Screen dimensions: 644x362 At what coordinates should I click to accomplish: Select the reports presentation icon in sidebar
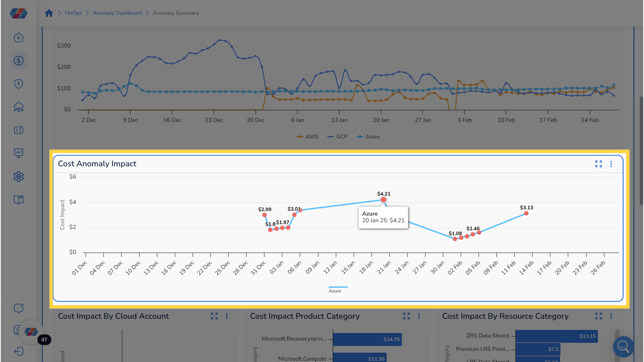point(18,153)
